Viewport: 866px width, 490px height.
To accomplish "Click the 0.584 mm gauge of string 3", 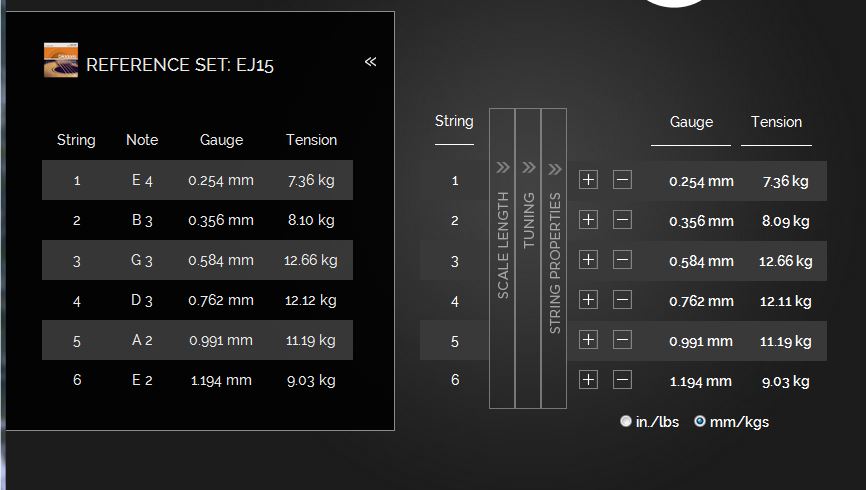I will (x=701, y=261).
